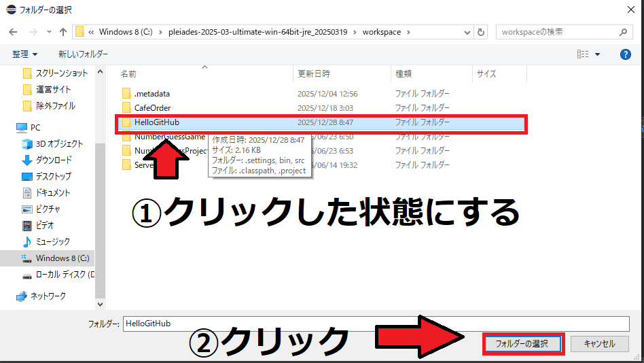This screenshot has width=644, height=363.
Task: Open the 整理 dropdown menu
Action: click(x=25, y=54)
